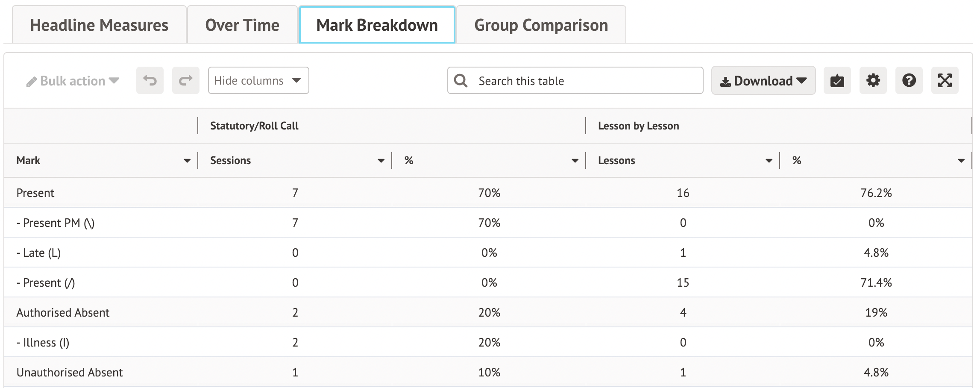This screenshot has width=980, height=388.
Task: Focus the Search this table field
Action: (585, 81)
